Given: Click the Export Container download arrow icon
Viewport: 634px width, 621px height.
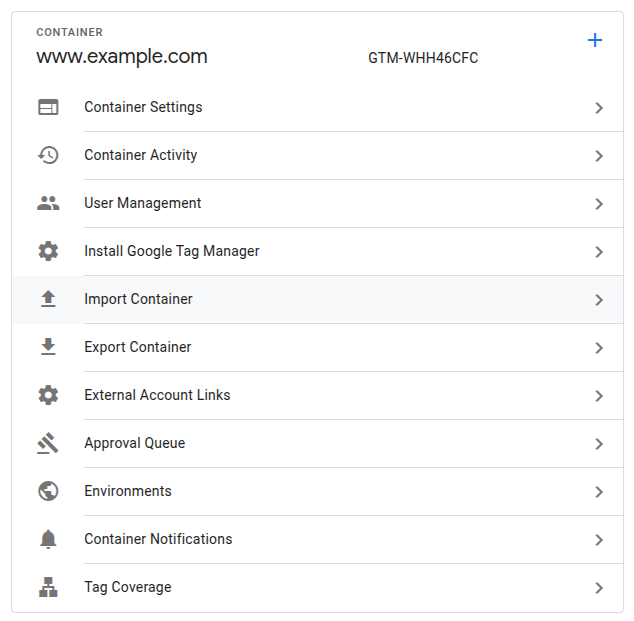Looking at the screenshot, I should [x=48, y=347].
